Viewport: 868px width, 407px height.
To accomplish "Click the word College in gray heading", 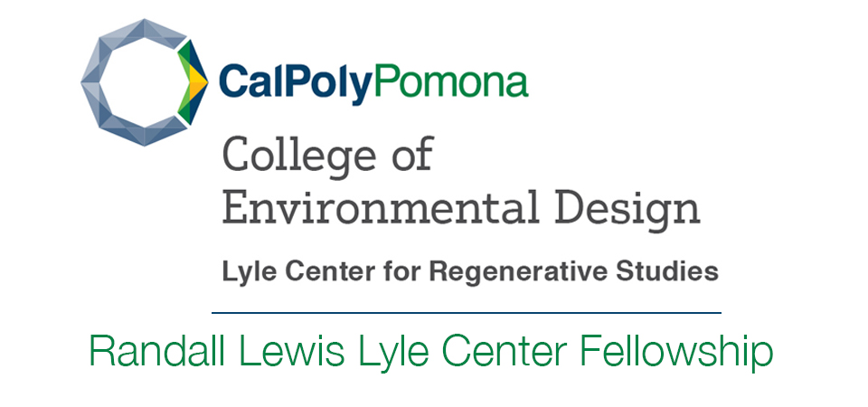I will (x=299, y=157).
